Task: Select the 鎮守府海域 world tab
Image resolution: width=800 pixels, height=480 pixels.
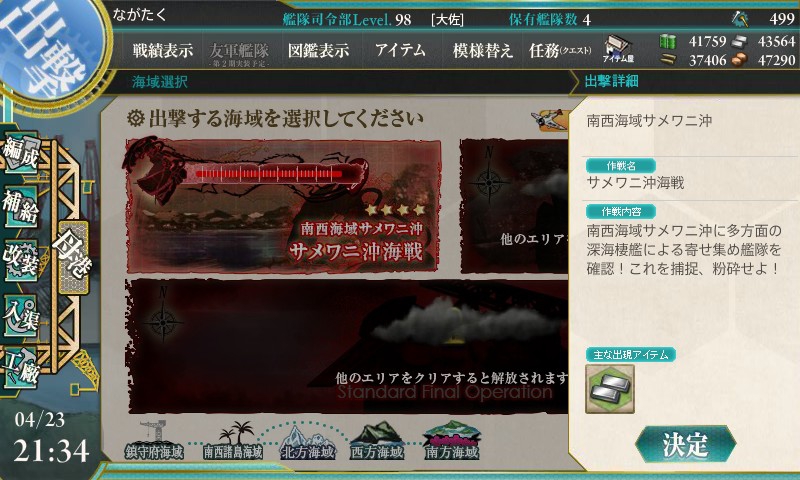Action: pos(154,442)
